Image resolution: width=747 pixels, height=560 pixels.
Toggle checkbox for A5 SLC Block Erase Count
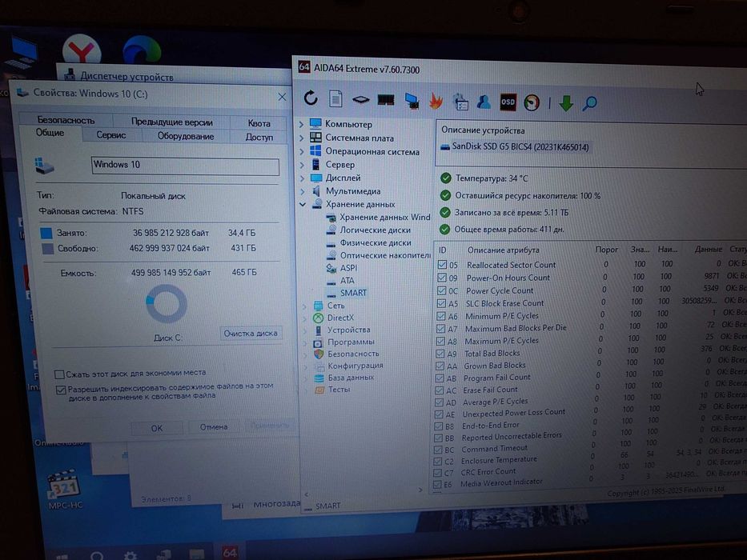[x=440, y=303]
